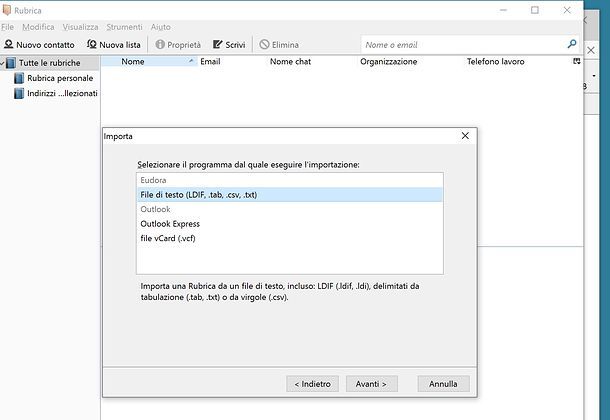610x420 pixels.
Task: Click the Avanti button
Action: pos(372,384)
